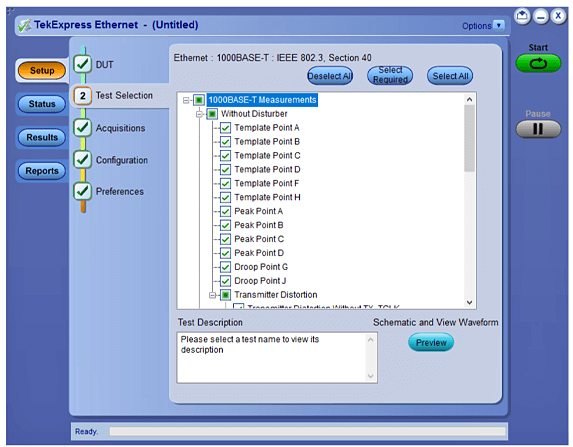
Task: Collapse the Without Disturber tree node
Action: click(x=200, y=114)
